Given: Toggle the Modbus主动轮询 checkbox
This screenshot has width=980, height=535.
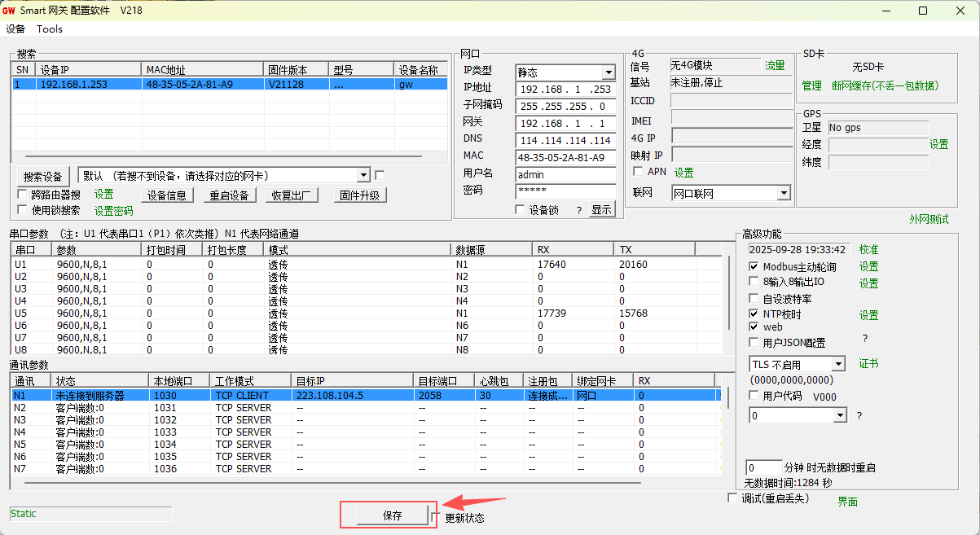Looking at the screenshot, I should (754, 266).
